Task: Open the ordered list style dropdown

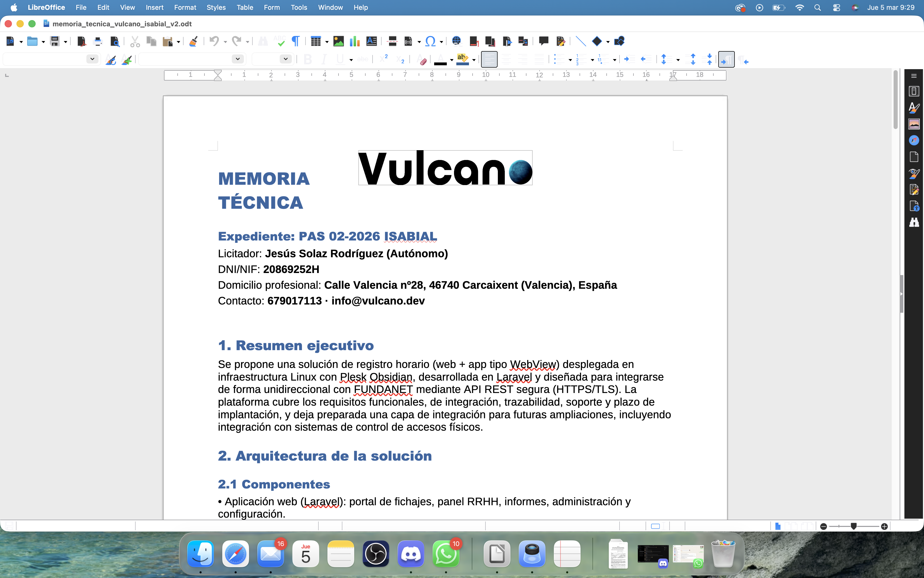Action: [x=592, y=60]
